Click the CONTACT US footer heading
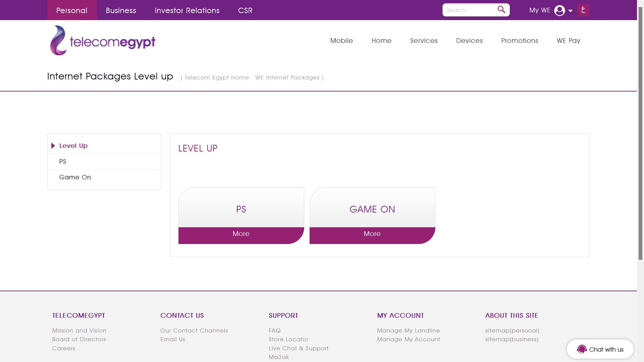The image size is (644, 362). tap(182, 315)
